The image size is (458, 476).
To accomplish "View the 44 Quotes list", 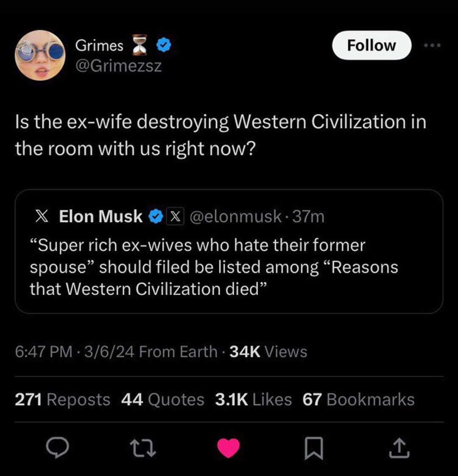I will [162, 399].
